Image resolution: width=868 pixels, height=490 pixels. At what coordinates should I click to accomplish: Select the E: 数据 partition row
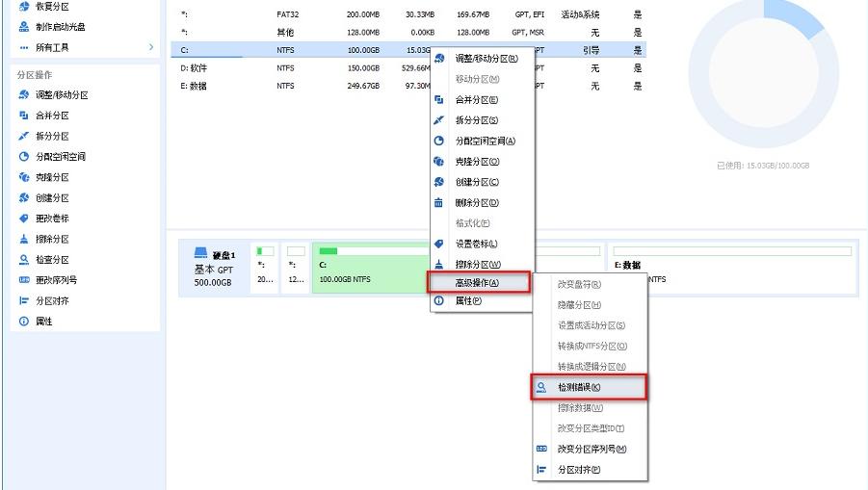[x=408, y=86]
